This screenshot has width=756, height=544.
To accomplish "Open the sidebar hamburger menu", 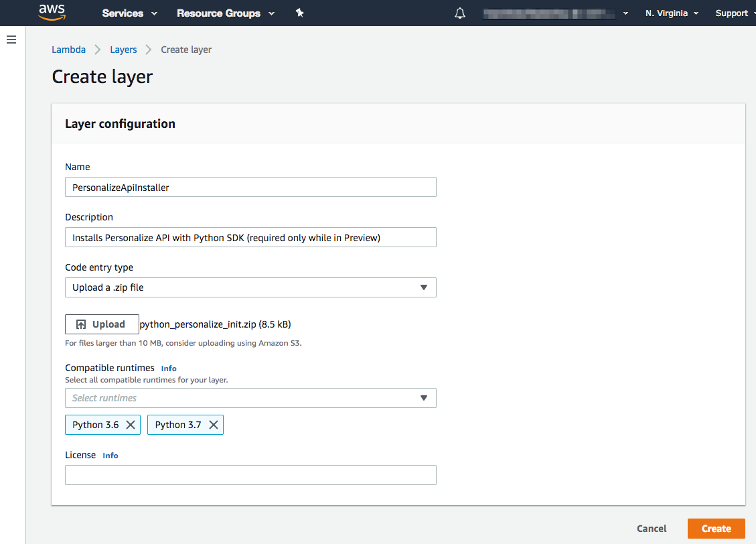I will tap(11, 39).
